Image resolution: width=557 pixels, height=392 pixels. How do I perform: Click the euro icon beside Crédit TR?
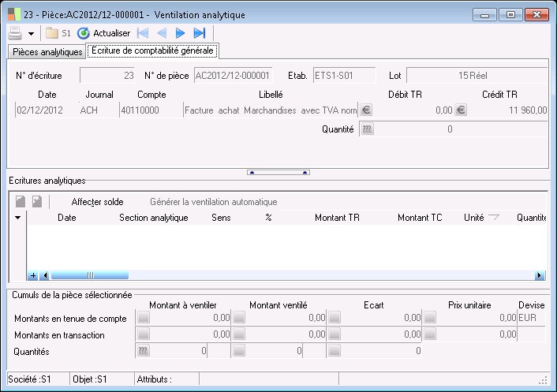click(x=461, y=110)
